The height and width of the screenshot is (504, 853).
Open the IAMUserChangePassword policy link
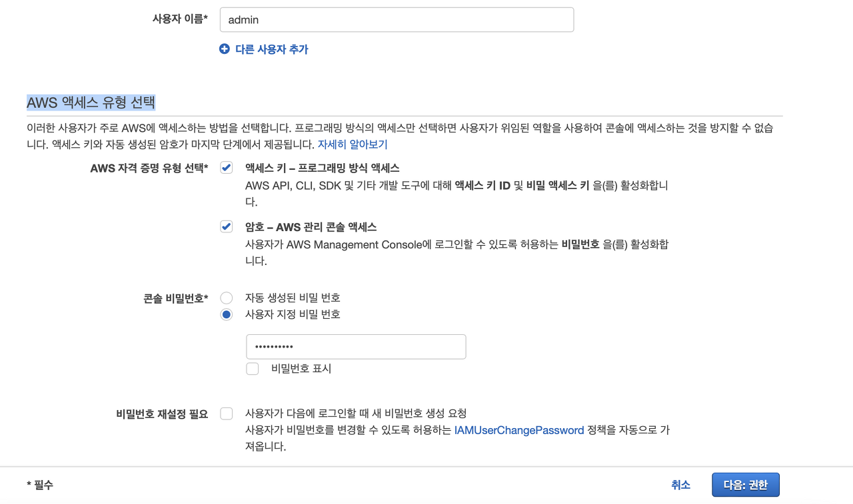(519, 430)
